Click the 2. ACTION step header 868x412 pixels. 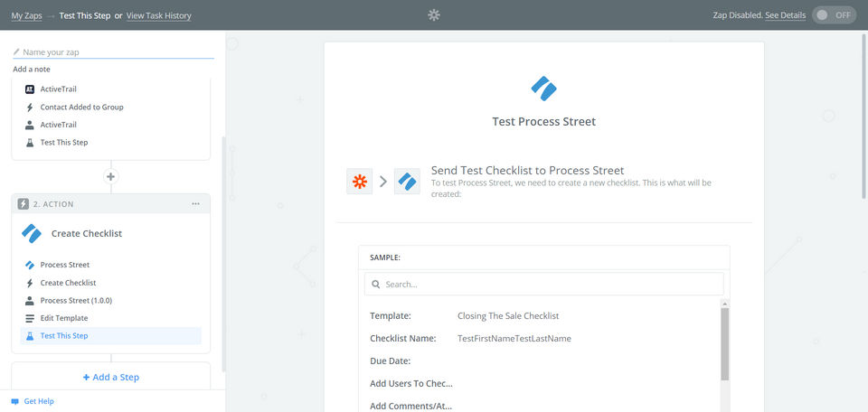pos(110,204)
